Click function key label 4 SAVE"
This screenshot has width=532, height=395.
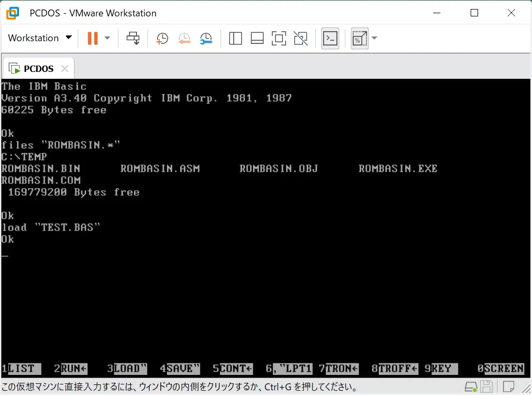(x=180, y=369)
